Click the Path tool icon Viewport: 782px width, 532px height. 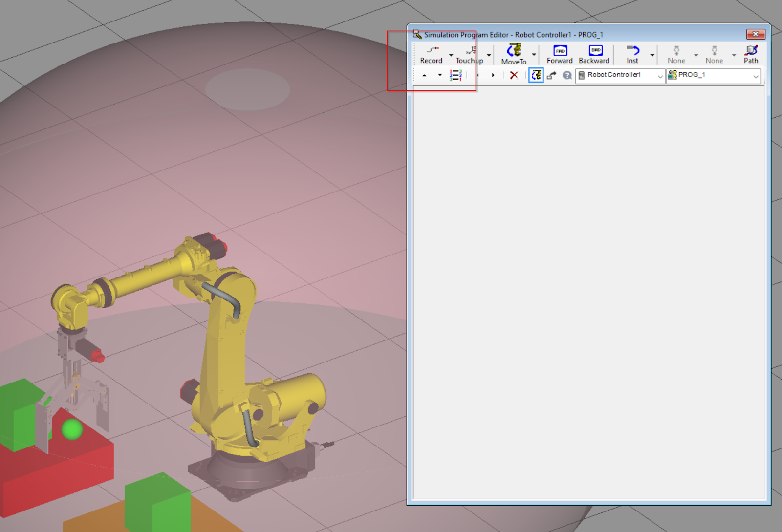click(751, 54)
